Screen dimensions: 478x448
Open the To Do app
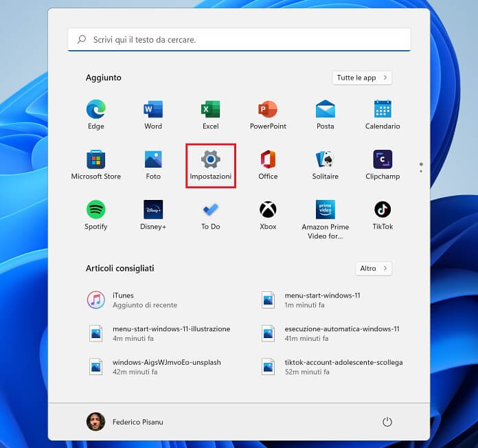tap(210, 215)
